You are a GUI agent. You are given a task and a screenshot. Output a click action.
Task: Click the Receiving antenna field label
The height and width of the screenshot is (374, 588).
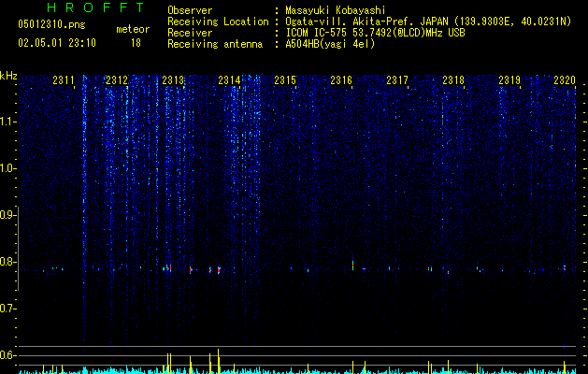[x=215, y=44]
